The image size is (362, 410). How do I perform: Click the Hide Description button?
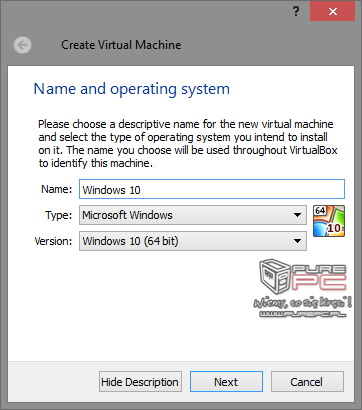pyautogui.click(x=140, y=382)
